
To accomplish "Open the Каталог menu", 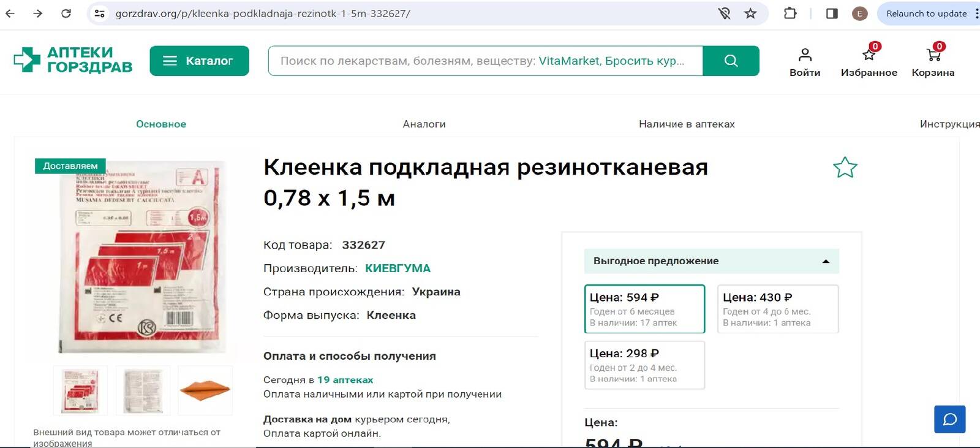I will pyautogui.click(x=199, y=61).
